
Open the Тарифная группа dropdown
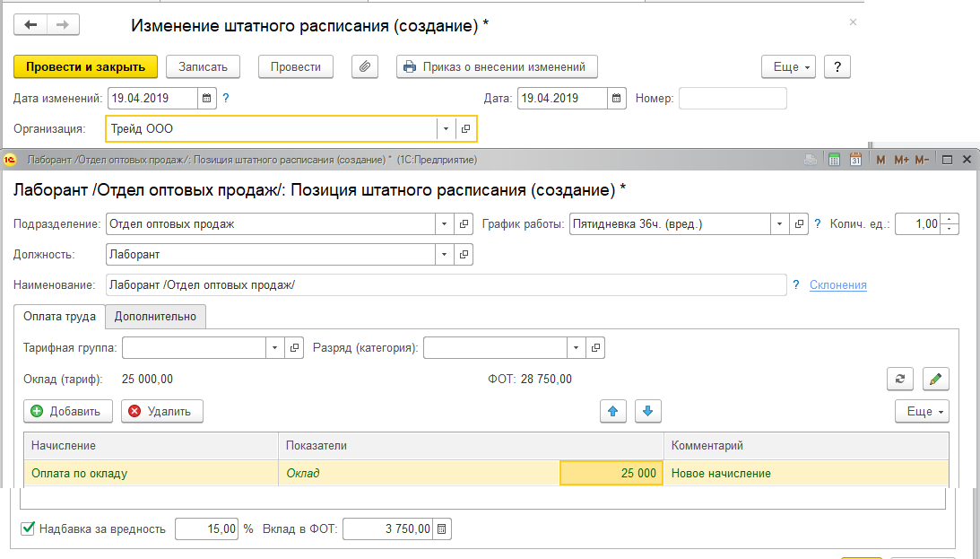[x=274, y=347]
